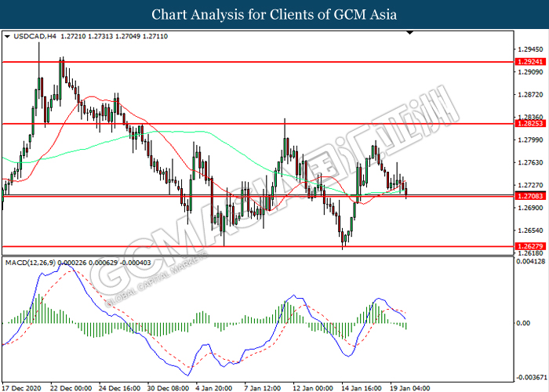The image size is (549, 392).
Task: Select the USDCAD,H4 symbol label
Action: pyautogui.click(x=35, y=36)
